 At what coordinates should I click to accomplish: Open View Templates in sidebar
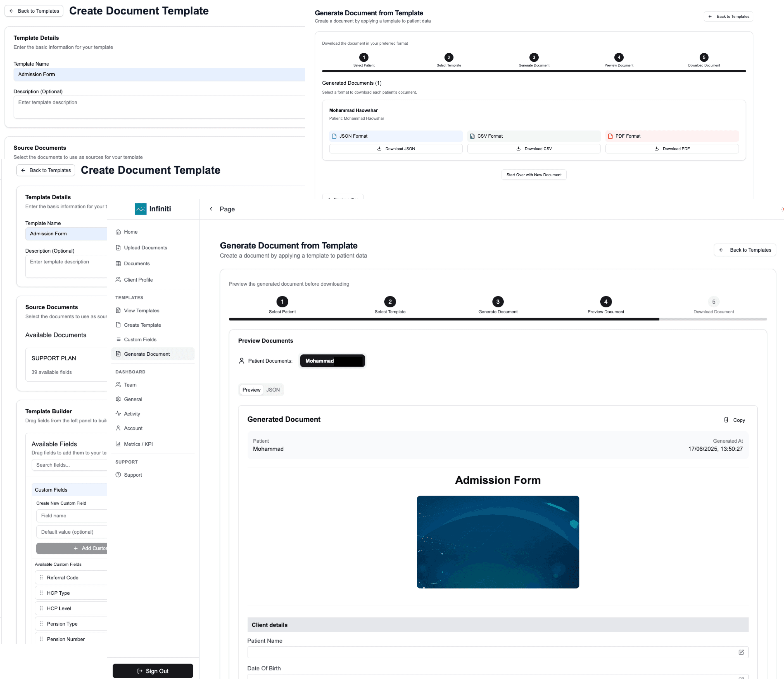point(141,311)
